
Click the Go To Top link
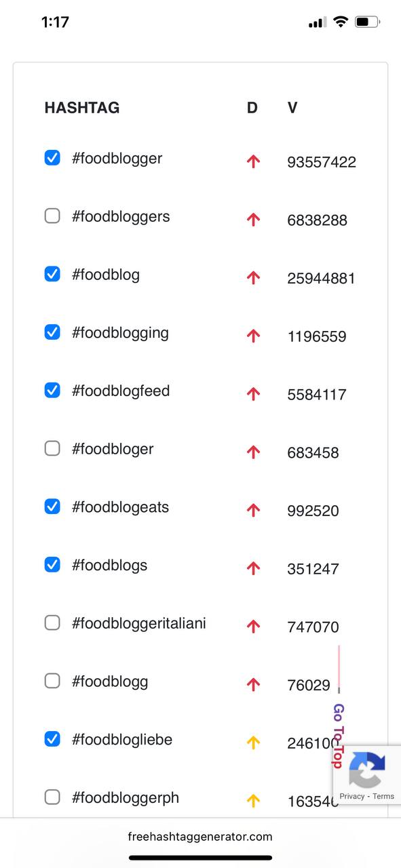[x=338, y=736]
